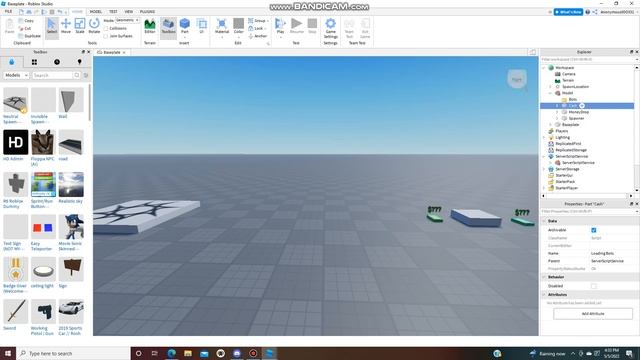Click Duplicate in Clipboard group

coord(29,36)
